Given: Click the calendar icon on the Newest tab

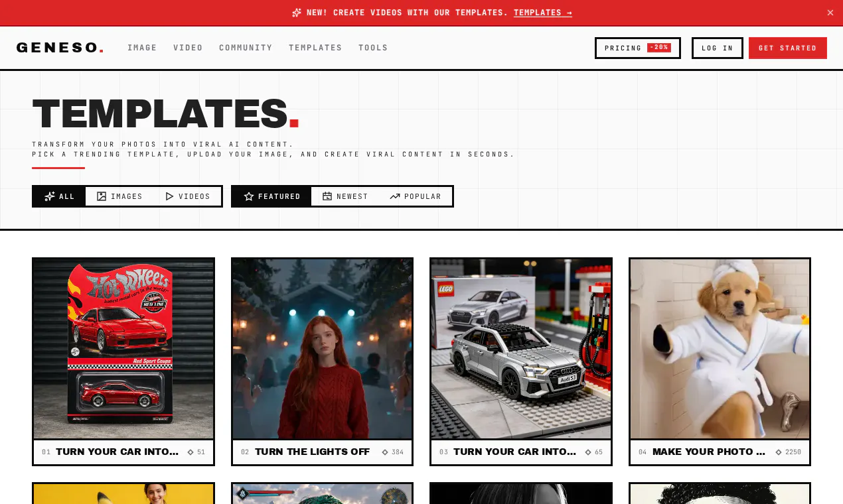Looking at the screenshot, I should click(x=327, y=196).
